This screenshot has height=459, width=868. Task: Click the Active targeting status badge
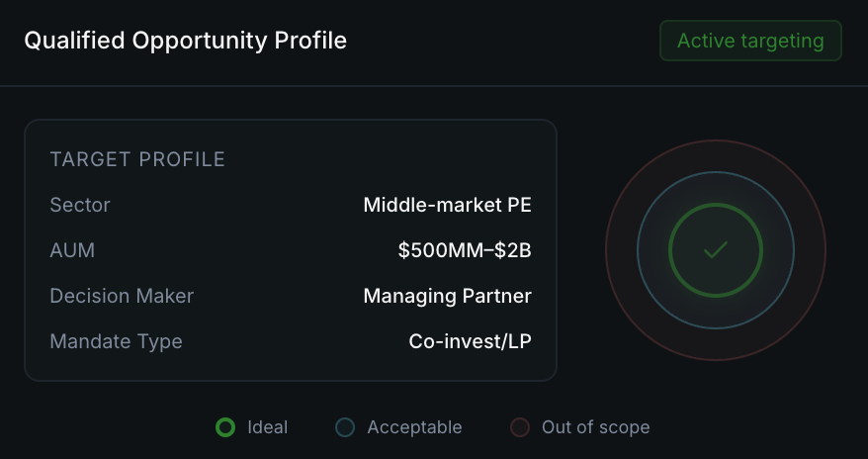click(x=750, y=42)
